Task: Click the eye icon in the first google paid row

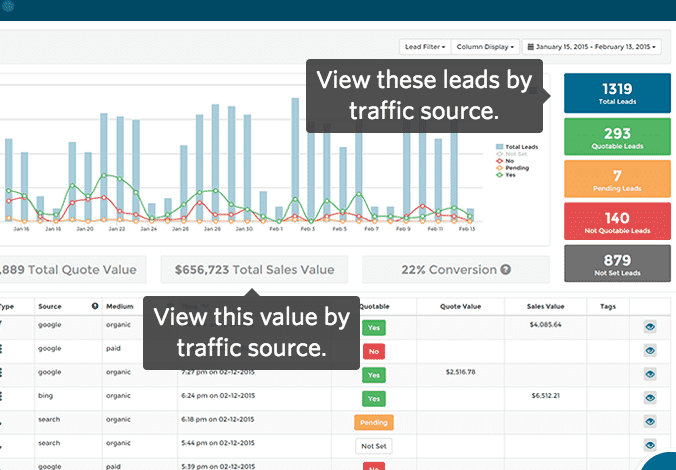Action: point(650,350)
